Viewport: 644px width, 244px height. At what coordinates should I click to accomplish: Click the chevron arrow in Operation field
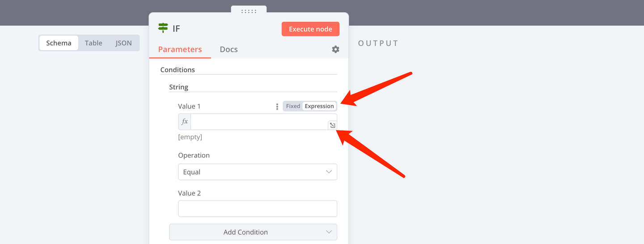click(329, 172)
